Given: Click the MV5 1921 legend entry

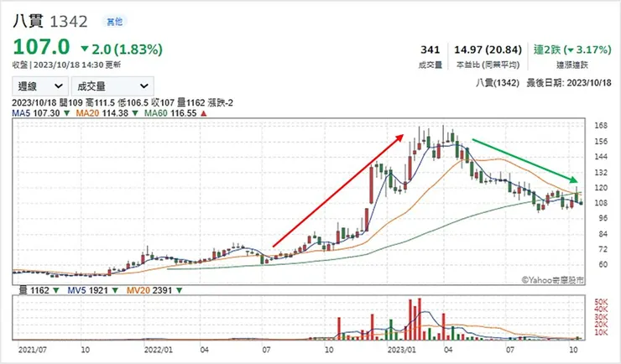Looking at the screenshot, I should click(87, 290).
